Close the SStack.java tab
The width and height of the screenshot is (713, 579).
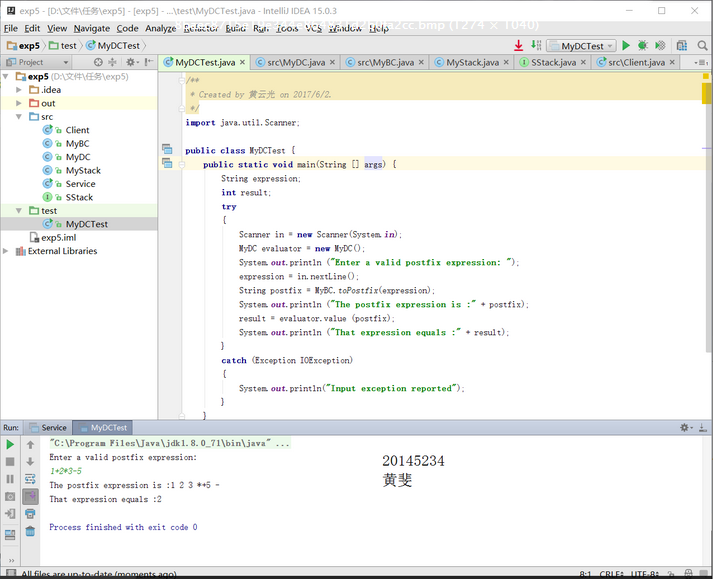coord(583,62)
